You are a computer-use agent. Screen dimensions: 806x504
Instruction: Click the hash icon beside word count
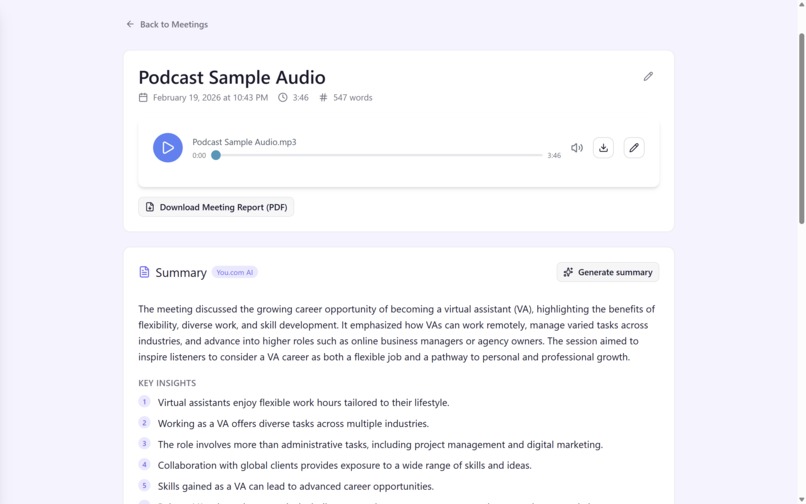[x=323, y=97]
